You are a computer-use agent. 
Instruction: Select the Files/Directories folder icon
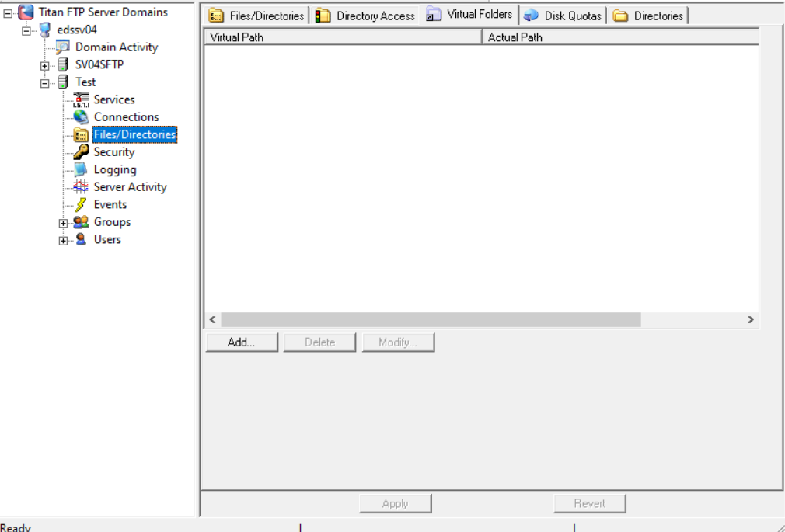tap(81, 134)
